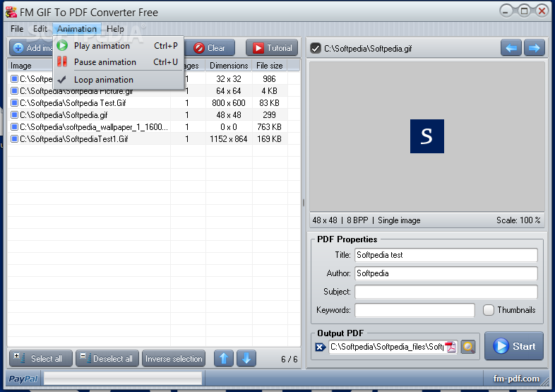Click the red Pause animation icon
This screenshot has height=392, width=555.
[62, 61]
